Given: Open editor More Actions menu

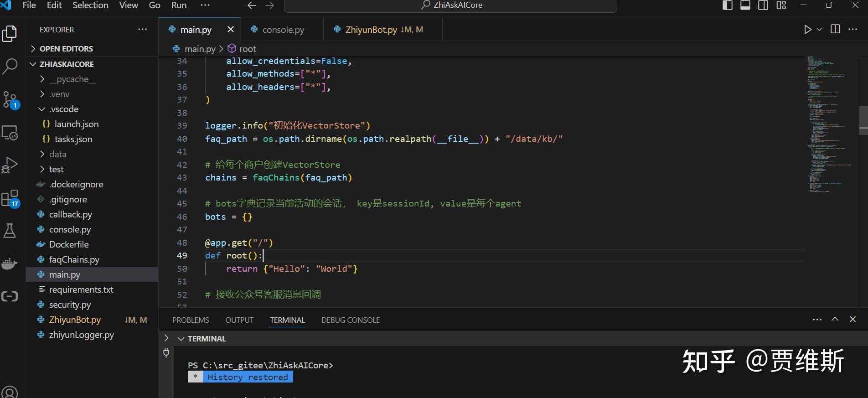Looking at the screenshot, I should click(x=853, y=29).
